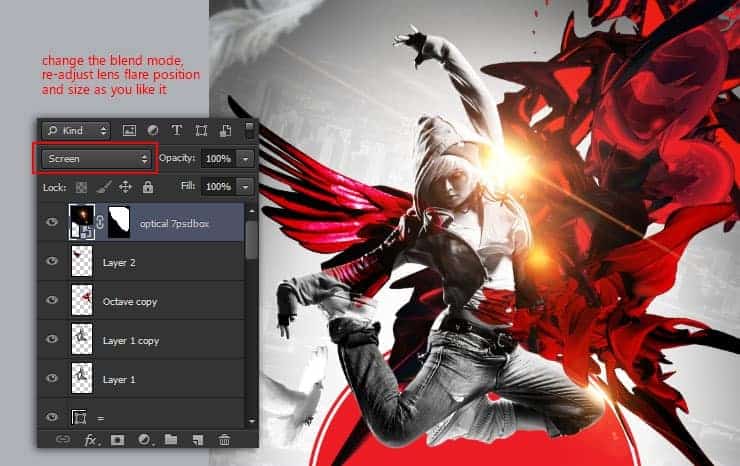
Task: Click the Opacity 100% value field
Action: [219, 159]
